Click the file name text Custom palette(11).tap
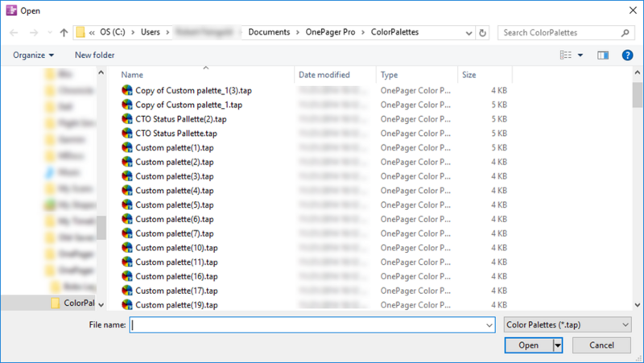Viewport: 644px width, 363px height. [x=176, y=262]
